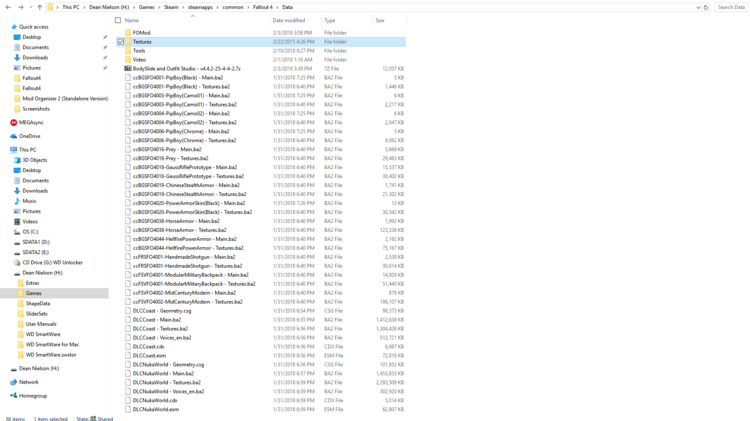Open Documents icon under Quick access
Image resolution: width=750 pixels, height=421 pixels.
pyautogui.click(x=17, y=47)
